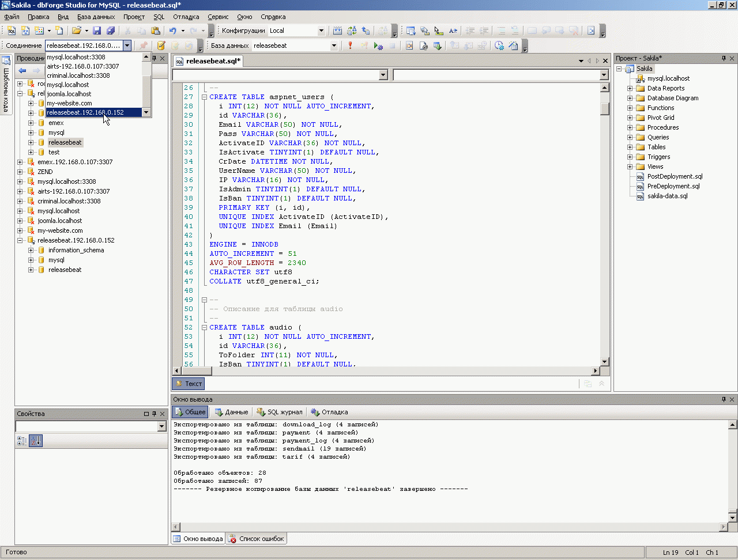Select releasebeat.192.168.0.152 in connection list
The width and height of the screenshot is (738, 560).
[x=85, y=112]
